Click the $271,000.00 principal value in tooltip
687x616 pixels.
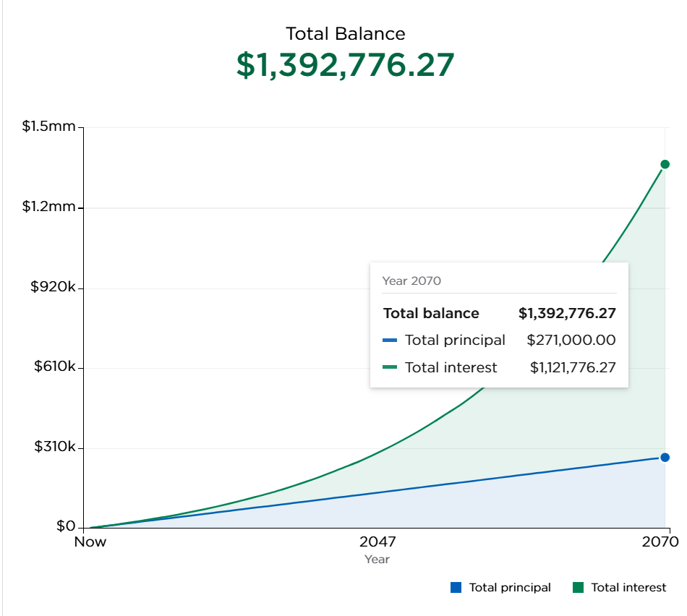click(571, 341)
